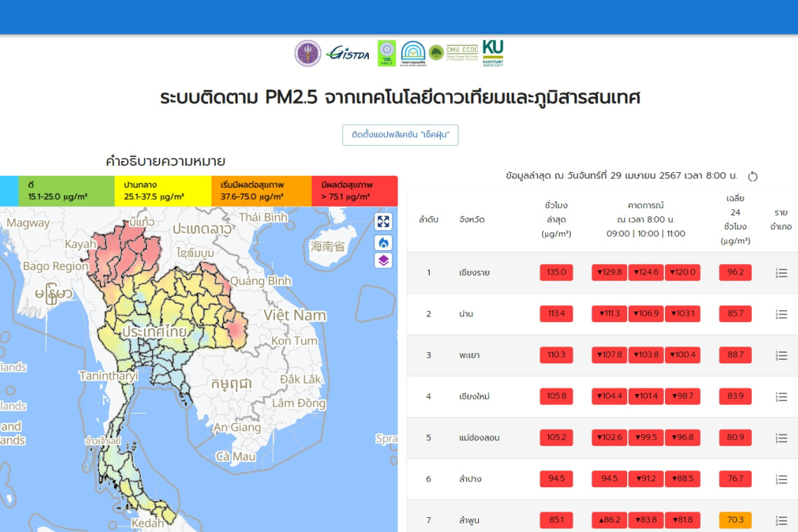Click the จังหวัด column header

pyautogui.click(x=472, y=220)
